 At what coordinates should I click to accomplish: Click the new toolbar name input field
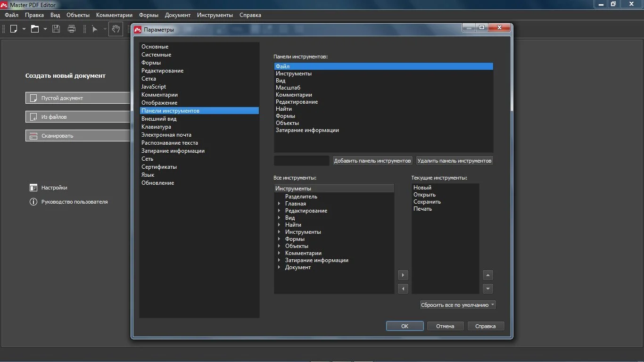tap(301, 161)
